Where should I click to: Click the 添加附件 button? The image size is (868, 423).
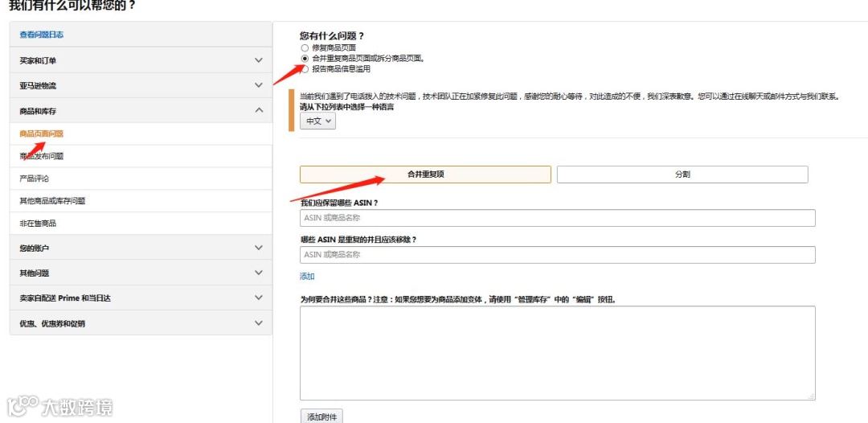pos(321,416)
